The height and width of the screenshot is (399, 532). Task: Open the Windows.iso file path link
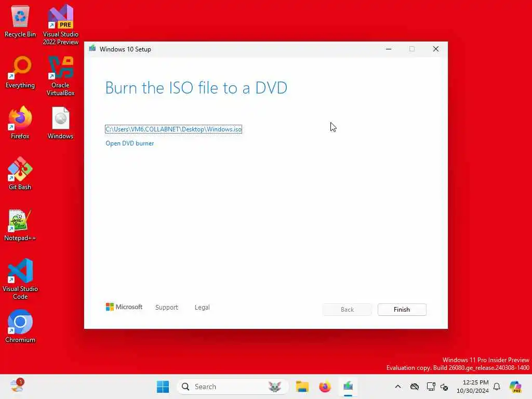(174, 129)
